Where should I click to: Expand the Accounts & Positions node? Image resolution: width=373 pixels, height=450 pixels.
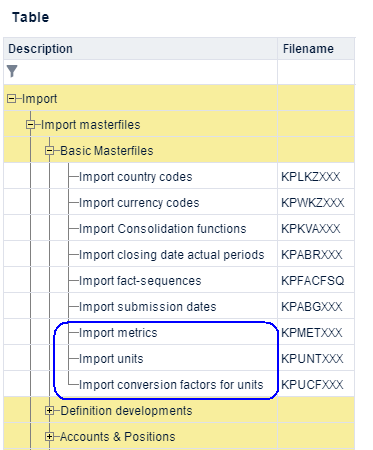(49, 437)
